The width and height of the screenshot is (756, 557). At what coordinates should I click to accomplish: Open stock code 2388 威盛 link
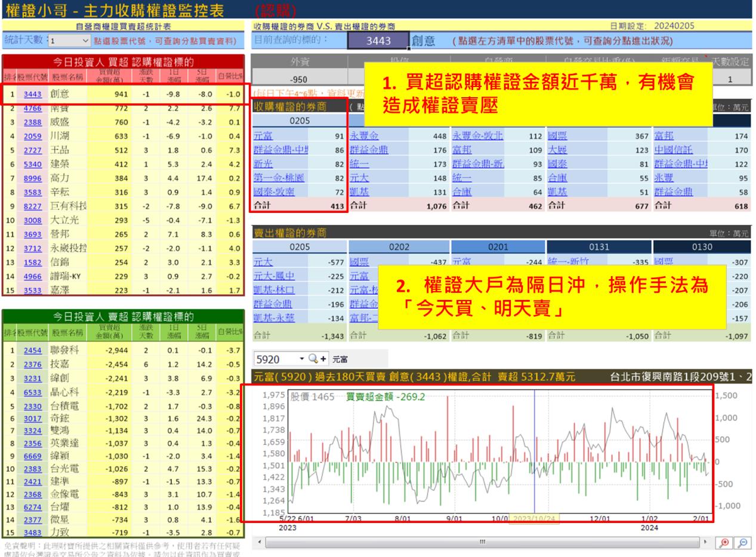[32, 122]
